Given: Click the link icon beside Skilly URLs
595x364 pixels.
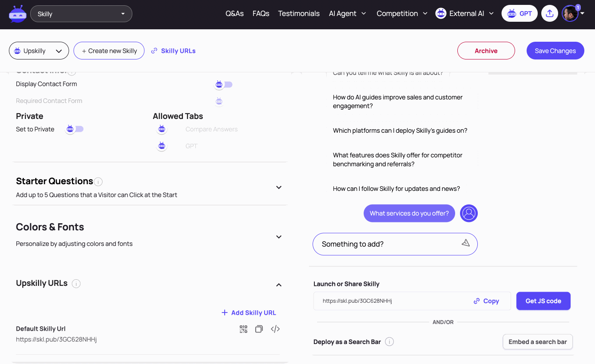Looking at the screenshot, I should pyautogui.click(x=154, y=51).
